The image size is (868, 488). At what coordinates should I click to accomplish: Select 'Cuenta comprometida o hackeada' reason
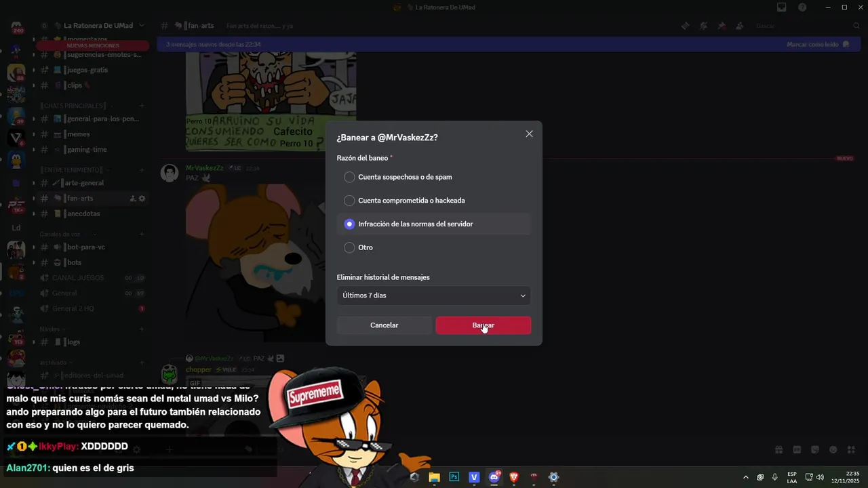tap(433, 201)
